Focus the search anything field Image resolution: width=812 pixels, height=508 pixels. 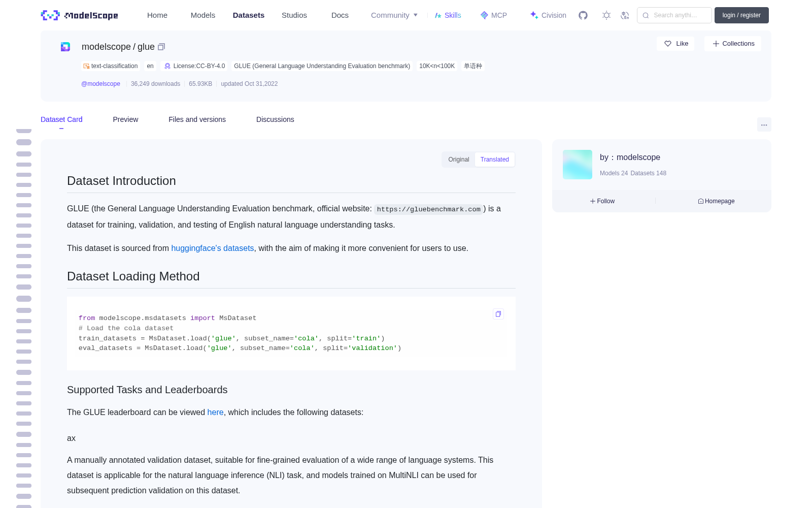pyautogui.click(x=674, y=15)
